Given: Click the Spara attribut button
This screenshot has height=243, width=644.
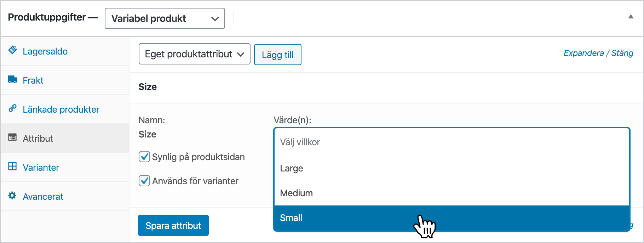Looking at the screenshot, I should [173, 225].
